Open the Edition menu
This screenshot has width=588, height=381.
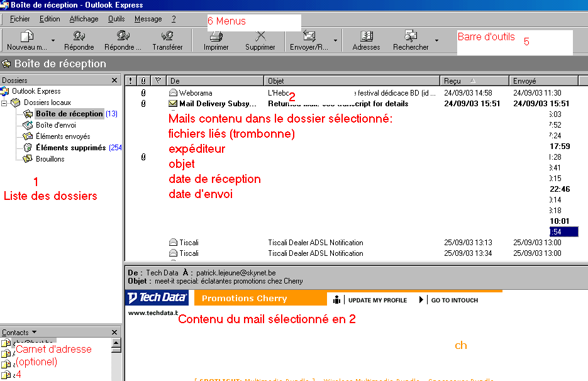point(50,19)
